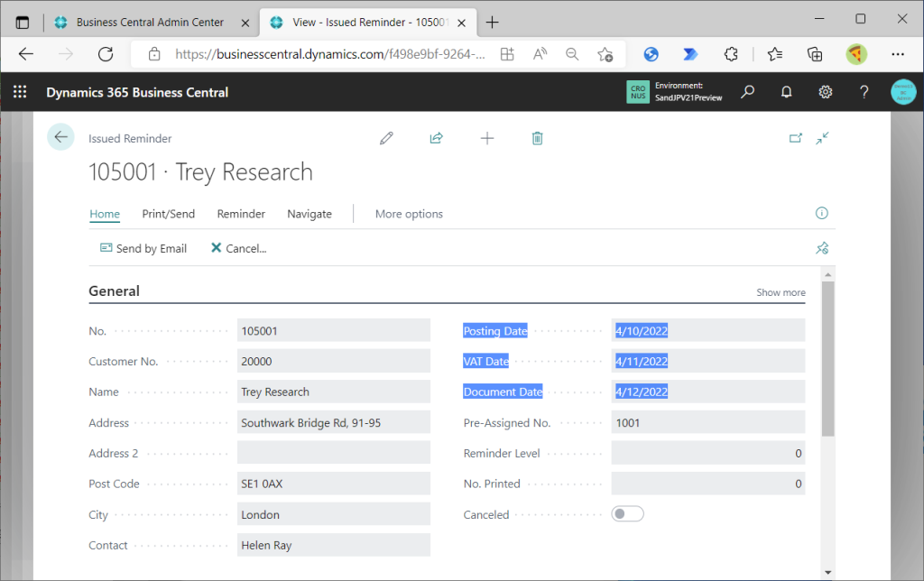Click the CRONUS company badge
The image size is (924, 581).
pyautogui.click(x=638, y=92)
